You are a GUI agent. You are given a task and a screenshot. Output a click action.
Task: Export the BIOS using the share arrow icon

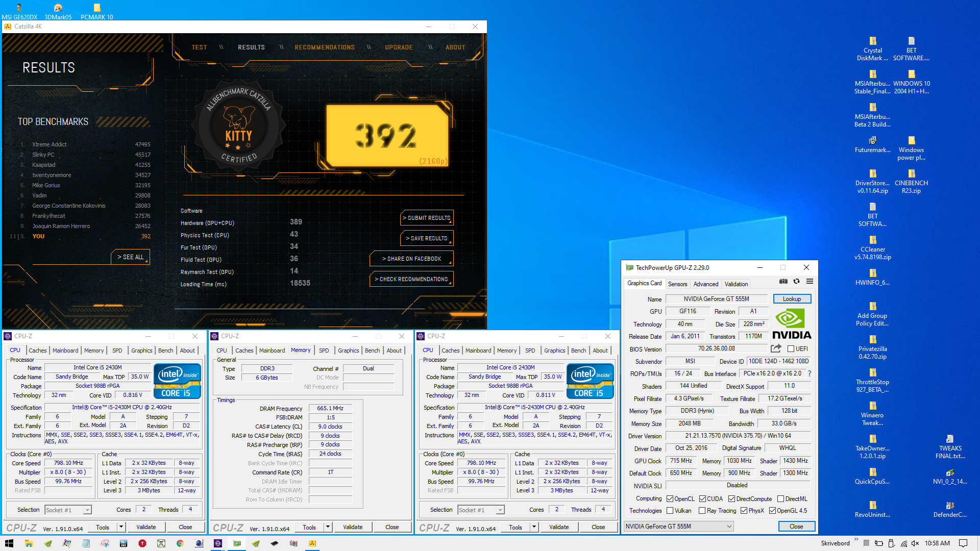776,348
